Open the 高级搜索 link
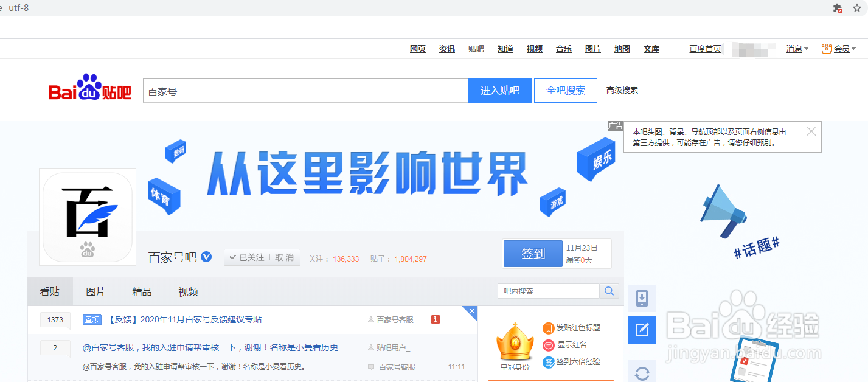Viewport: 868px width, 382px height. click(x=622, y=91)
